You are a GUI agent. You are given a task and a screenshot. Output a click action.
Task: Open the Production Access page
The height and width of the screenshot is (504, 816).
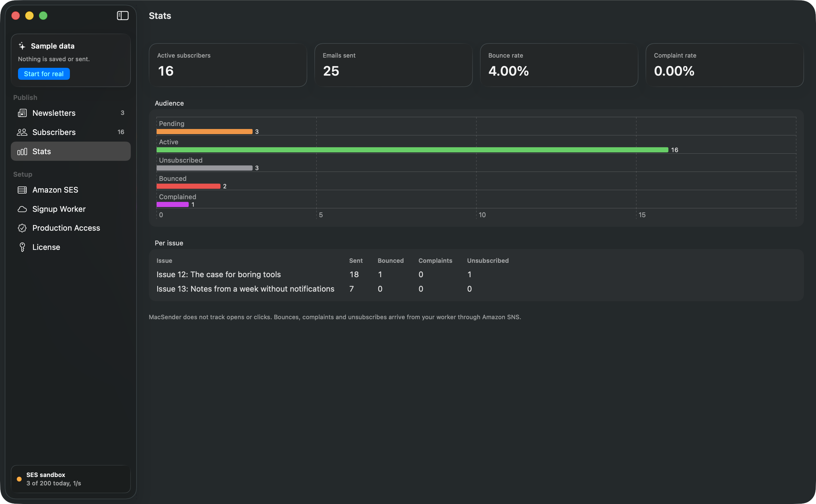pyautogui.click(x=71, y=228)
